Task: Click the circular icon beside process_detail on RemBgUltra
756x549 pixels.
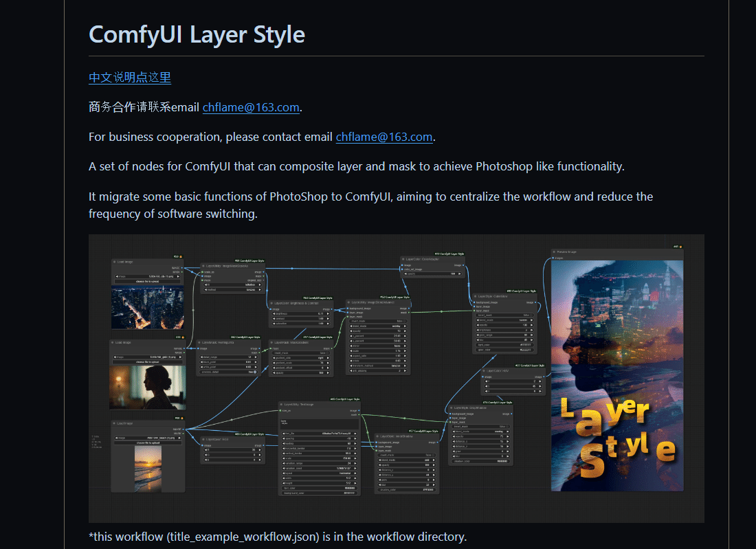Action: point(255,372)
